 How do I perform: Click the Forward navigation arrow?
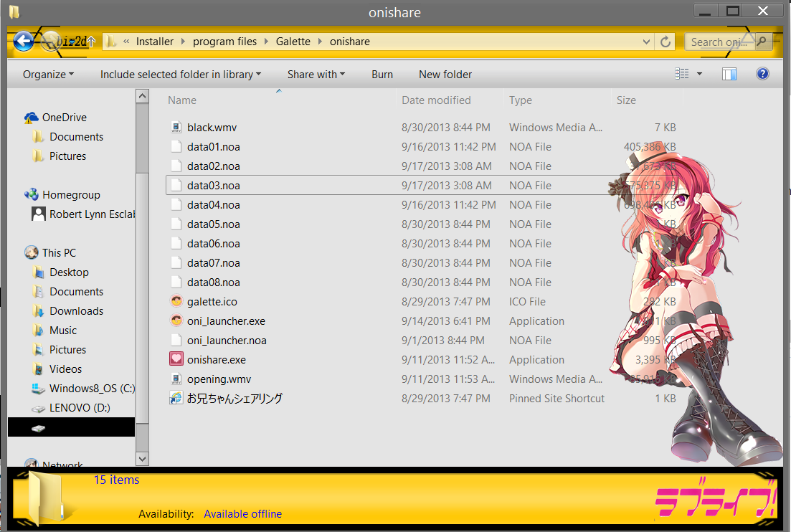[51, 42]
